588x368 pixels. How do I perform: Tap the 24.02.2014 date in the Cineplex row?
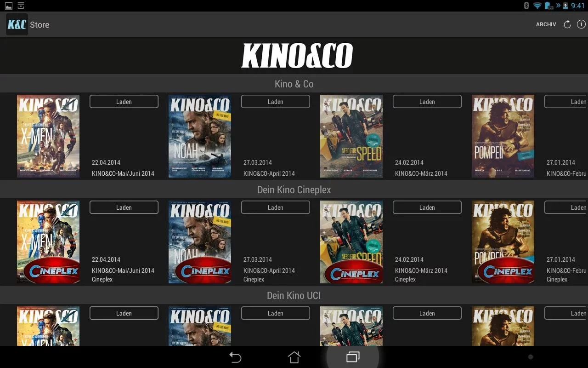pyautogui.click(x=409, y=259)
